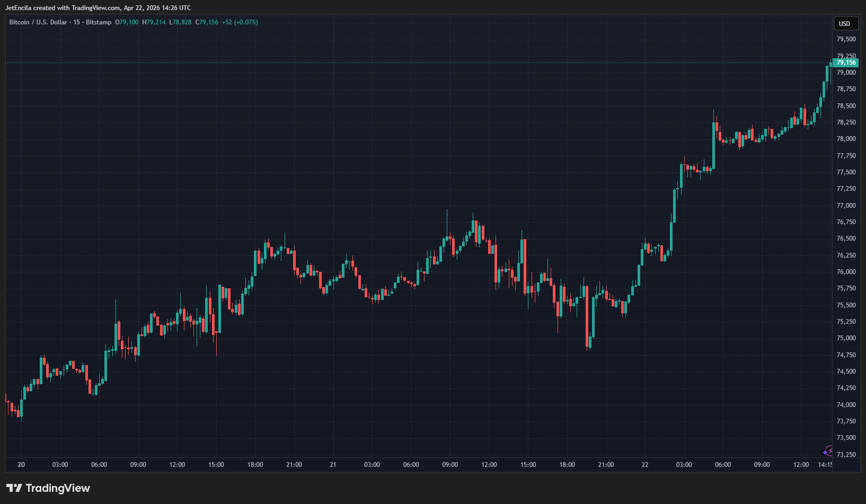866x504 pixels.
Task: Click the +52 (+0.07%) change readout
Action: tap(240, 22)
